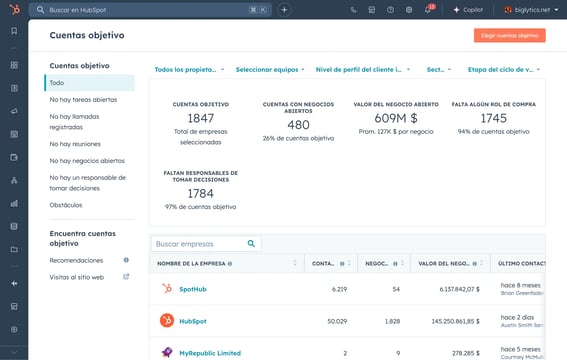Viewport: 567px width, 360px height.
Task: Click the 1847 Cuentas objetivo metric
Action: click(201, 118)
